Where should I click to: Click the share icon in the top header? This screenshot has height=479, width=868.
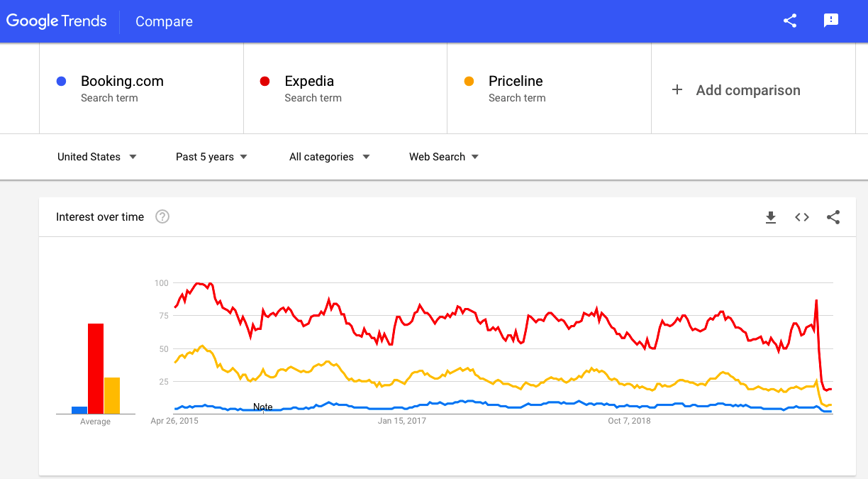[790, 21]
